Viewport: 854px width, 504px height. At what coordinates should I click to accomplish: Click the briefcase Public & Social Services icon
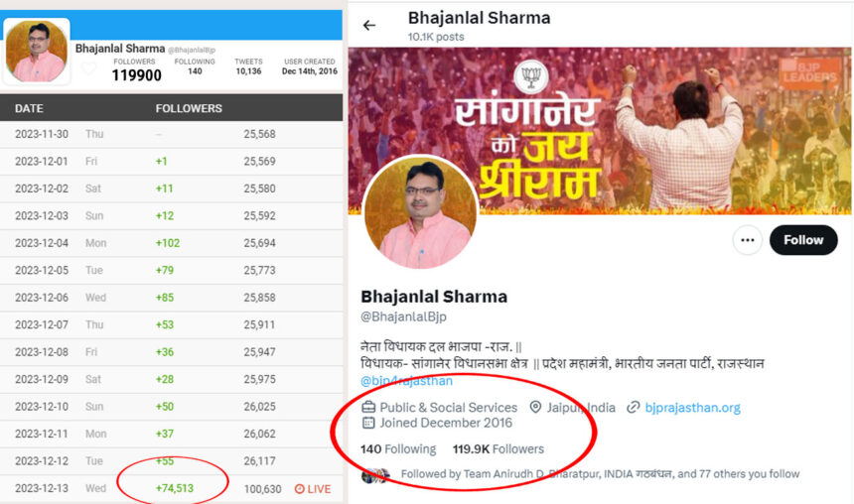pos(368,407)
